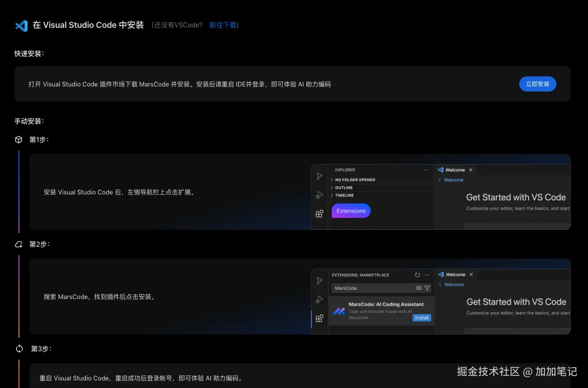
Task: Select MarsCode: AI Coding Assistant extension entry
Action: [381, 311]
